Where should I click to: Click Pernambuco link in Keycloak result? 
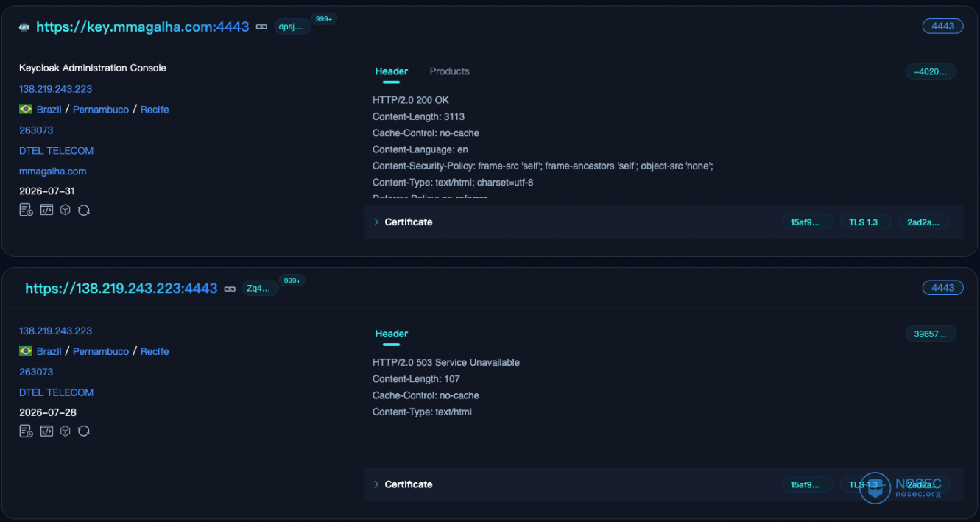point(101,109)
